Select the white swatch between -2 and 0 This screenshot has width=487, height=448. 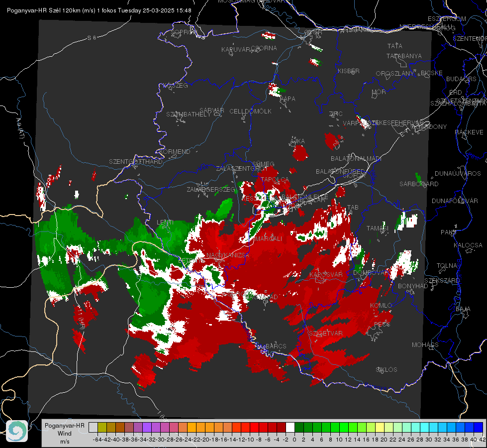pyautogui.click(x=290, y=427)
